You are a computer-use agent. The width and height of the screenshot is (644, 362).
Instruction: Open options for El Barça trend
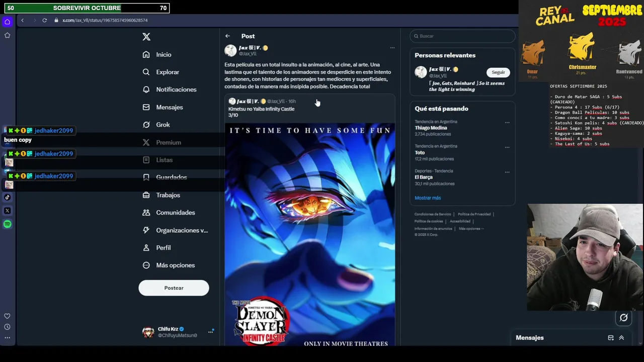(507, 172)
